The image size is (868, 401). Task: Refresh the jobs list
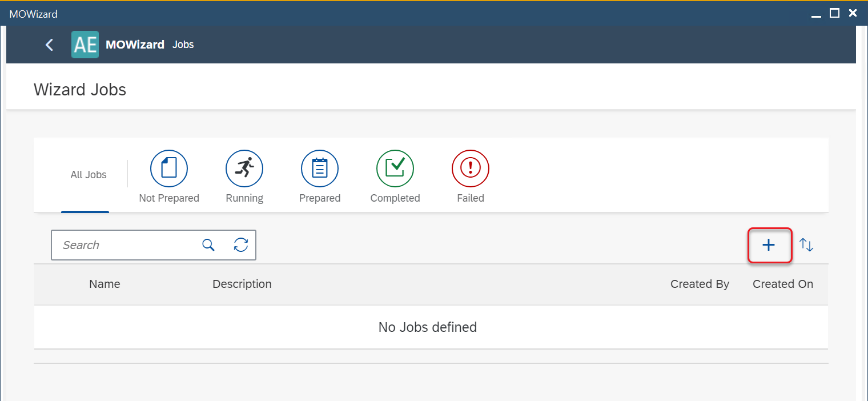click(x=241, y=245)
